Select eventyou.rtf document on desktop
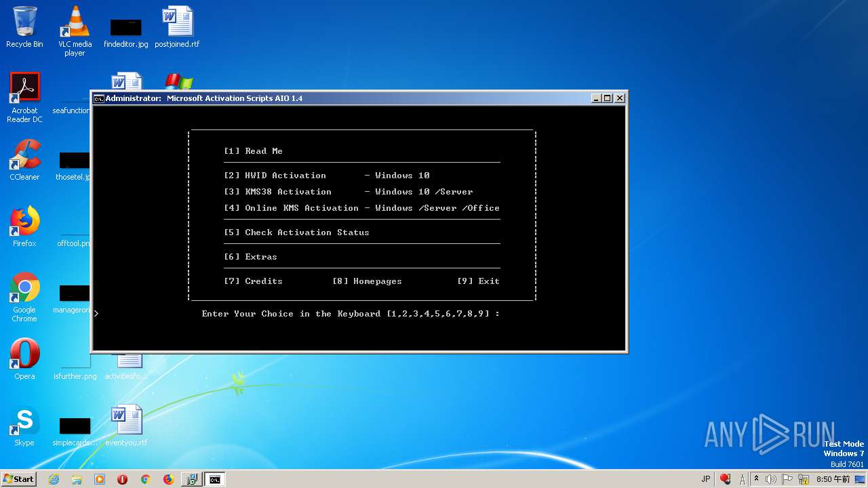The width and height of the screenshot is (868, 488). click(126, 426)
